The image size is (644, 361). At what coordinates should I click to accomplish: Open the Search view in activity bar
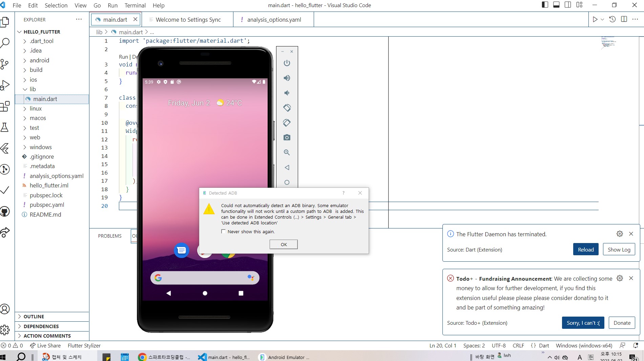[5, 43]
